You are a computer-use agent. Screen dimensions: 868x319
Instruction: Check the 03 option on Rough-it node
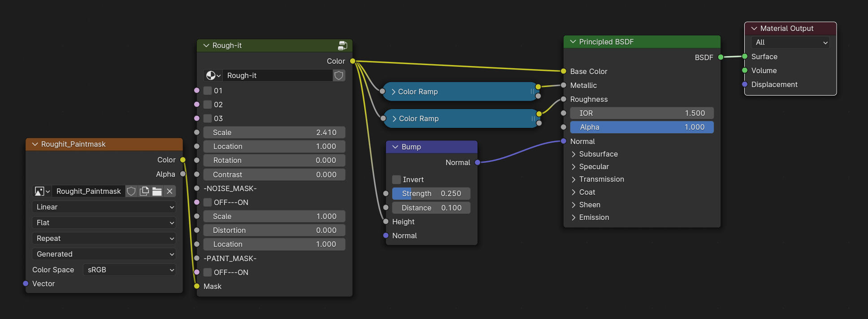tap(208, 118)
